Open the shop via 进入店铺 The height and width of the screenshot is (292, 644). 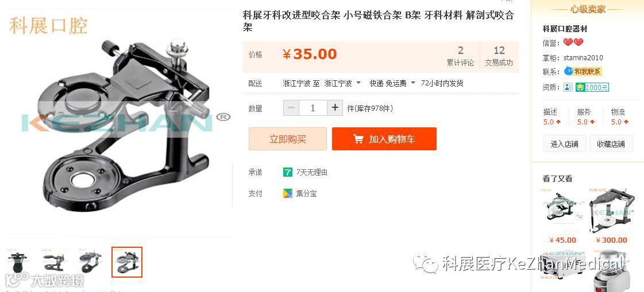(564, 144)
